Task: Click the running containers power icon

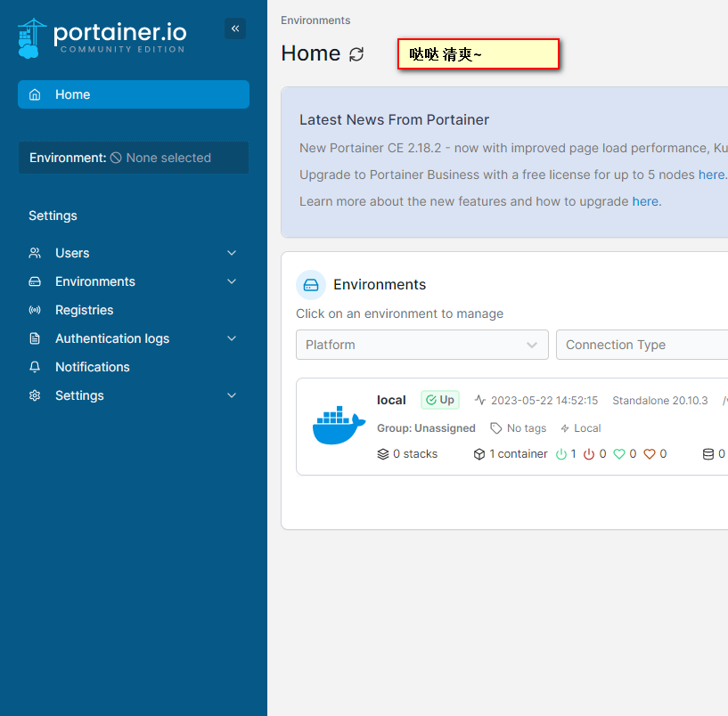Action: click(x=561, y=454)
